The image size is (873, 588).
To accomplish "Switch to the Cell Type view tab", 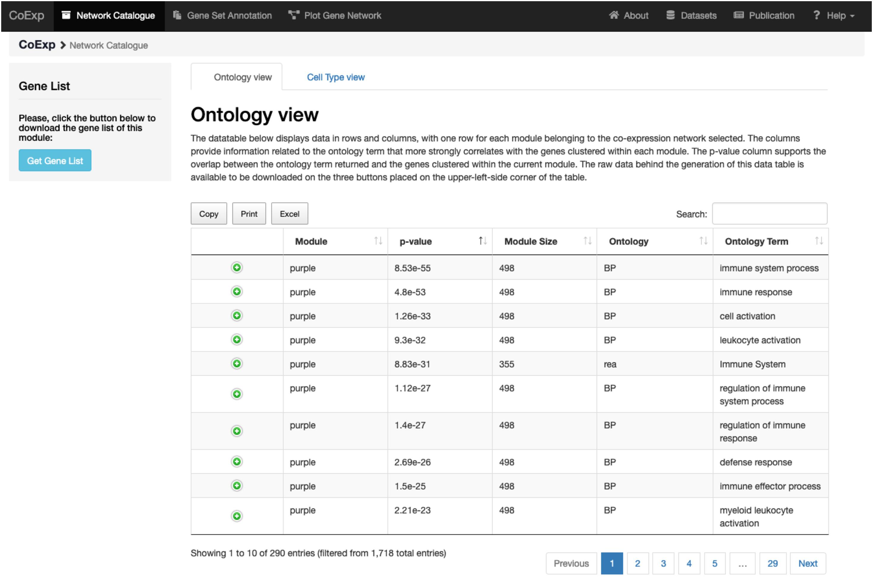I will (x=335, y=77).
